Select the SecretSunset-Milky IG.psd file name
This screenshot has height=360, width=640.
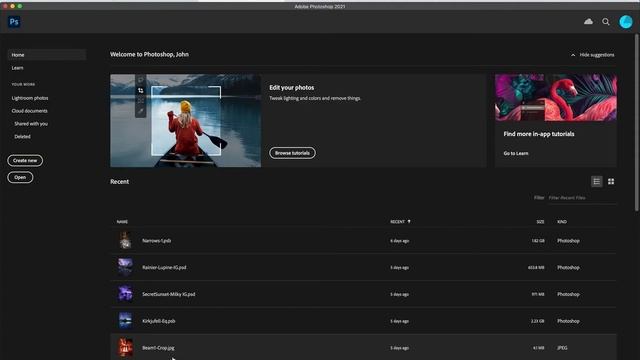[169, 294]
